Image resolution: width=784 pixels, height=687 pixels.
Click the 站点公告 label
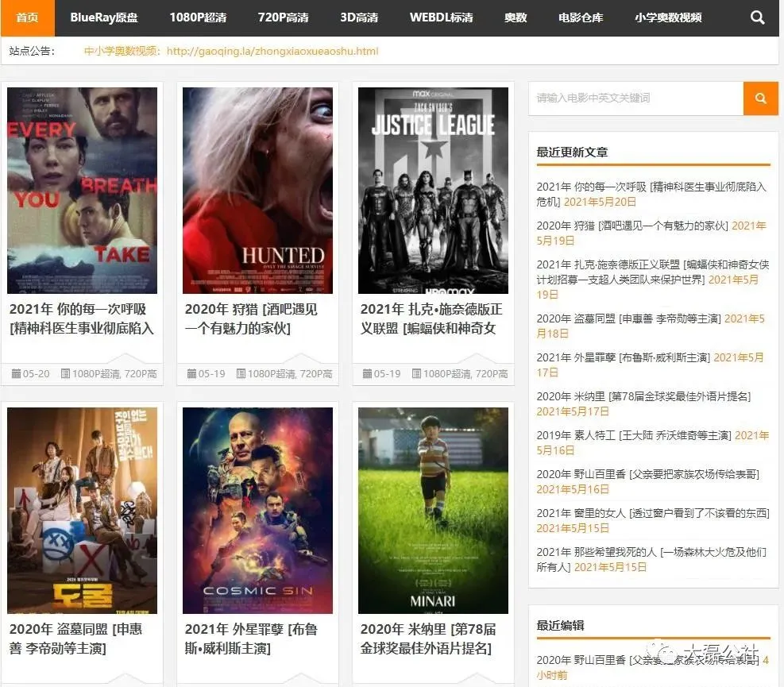pyautogui.click(x=32, y=51)
